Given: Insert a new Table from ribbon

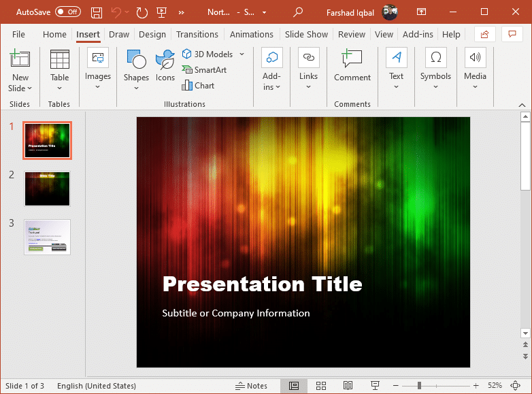Looking at the screenshot, I should [x=60, y=70].
